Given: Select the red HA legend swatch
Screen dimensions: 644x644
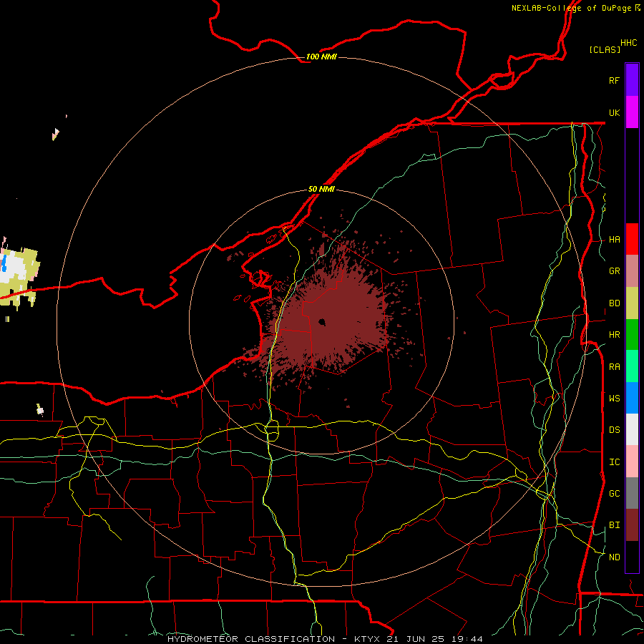Looking at the screenshot, I should pos(632,239).
